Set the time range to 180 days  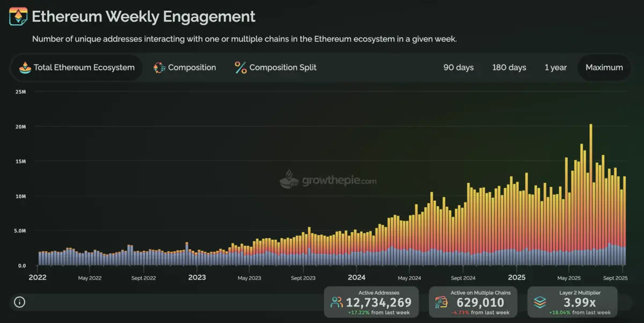coord(509,68)
